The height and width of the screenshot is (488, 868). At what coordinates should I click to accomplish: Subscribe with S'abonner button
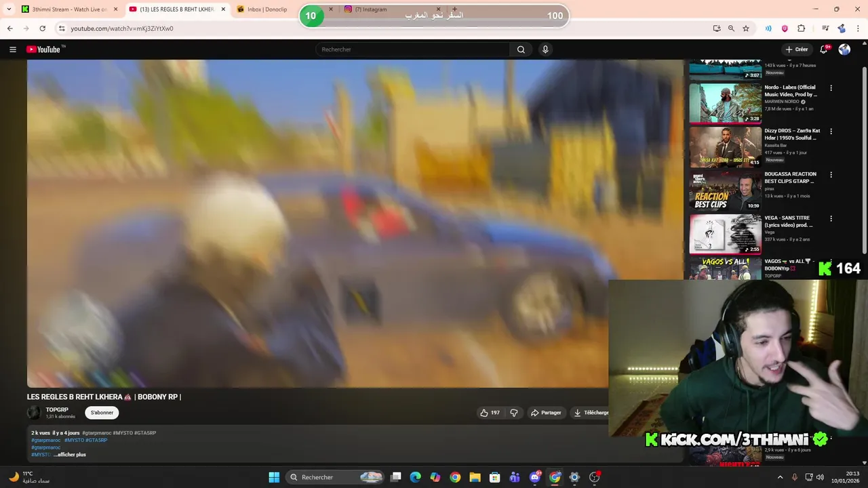(102, 413)
